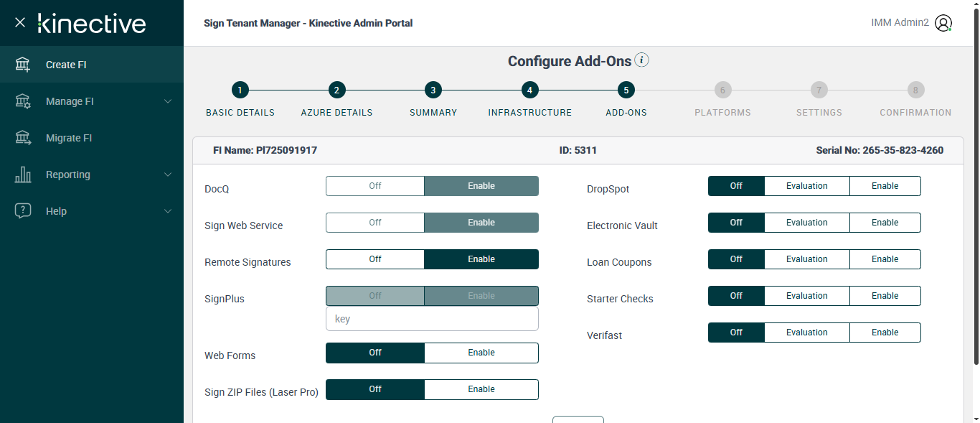This screenshot has height=423, width=980.
Task: Go to step 3 circle Summary
Action: click(x=433, y=90)
